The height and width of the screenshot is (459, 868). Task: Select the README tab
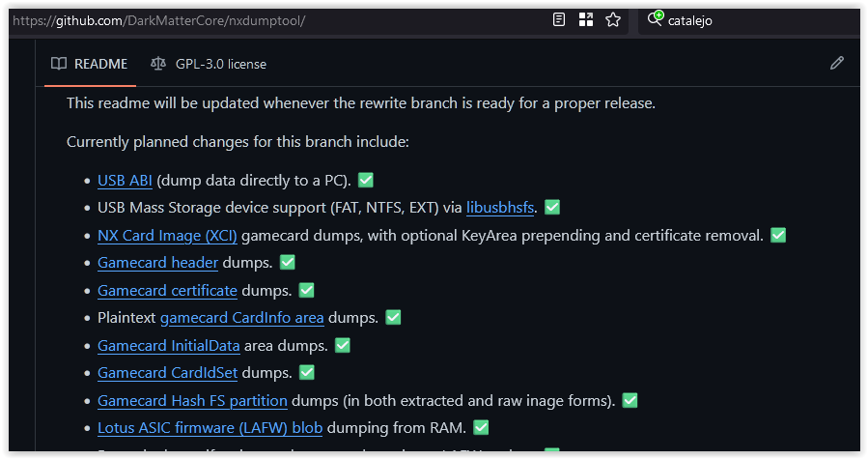click(90, 65)
